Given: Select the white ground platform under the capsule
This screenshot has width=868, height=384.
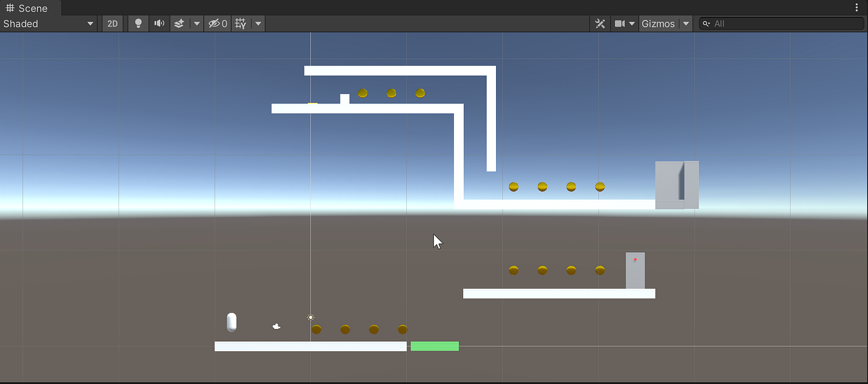Looking at the screenshot, I should [x=311, y=346].
